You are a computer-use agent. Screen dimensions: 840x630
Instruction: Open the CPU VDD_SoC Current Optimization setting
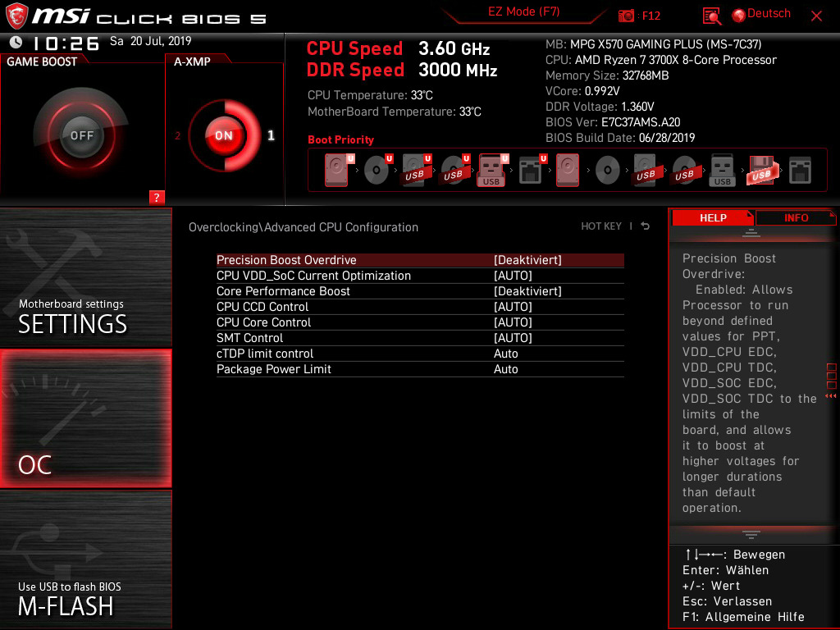pos(420,276)
